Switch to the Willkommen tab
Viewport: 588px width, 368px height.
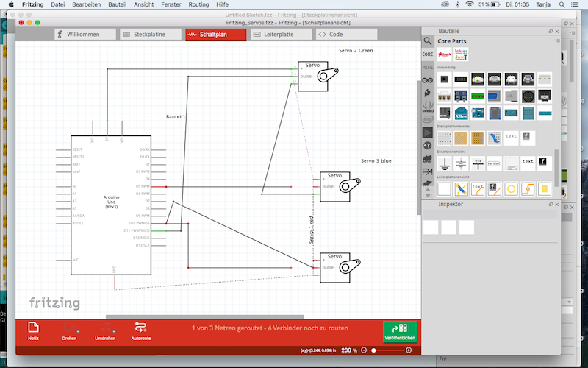pyautogui.click(x=85, y=34)
